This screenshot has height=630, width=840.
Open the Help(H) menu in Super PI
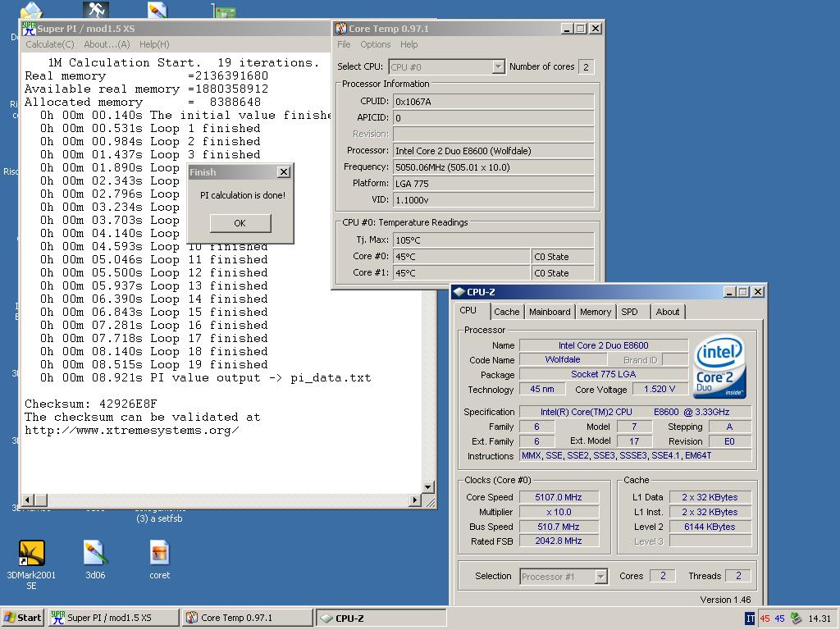click(x=154, y=44)
